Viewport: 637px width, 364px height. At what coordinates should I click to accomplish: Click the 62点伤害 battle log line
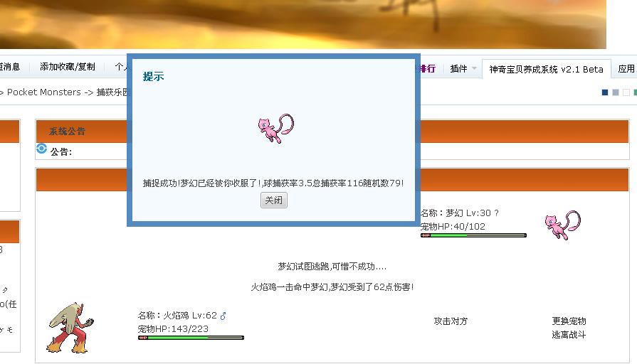332,287
